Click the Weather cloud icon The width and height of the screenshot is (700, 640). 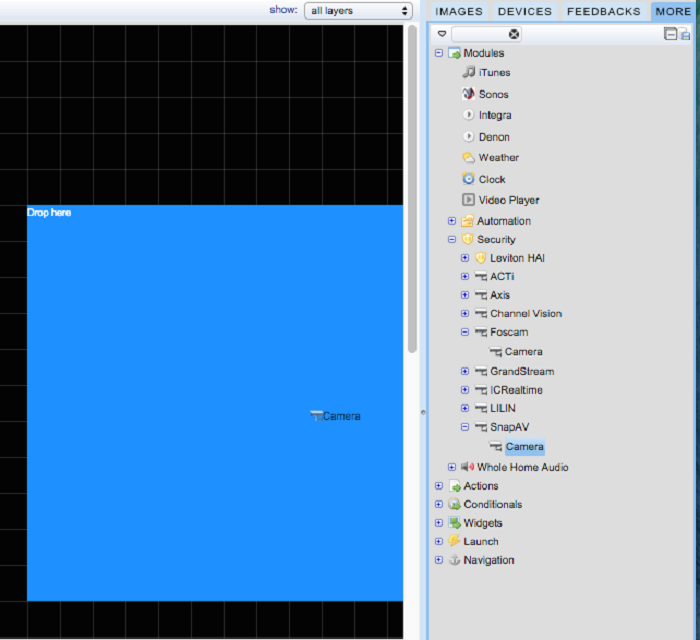(468, 158)
